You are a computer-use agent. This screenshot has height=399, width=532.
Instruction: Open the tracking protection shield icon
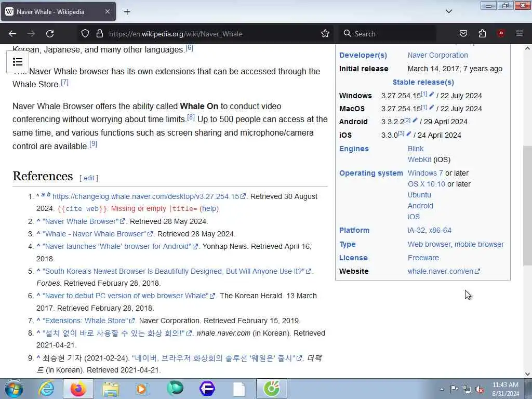[85, 33]
